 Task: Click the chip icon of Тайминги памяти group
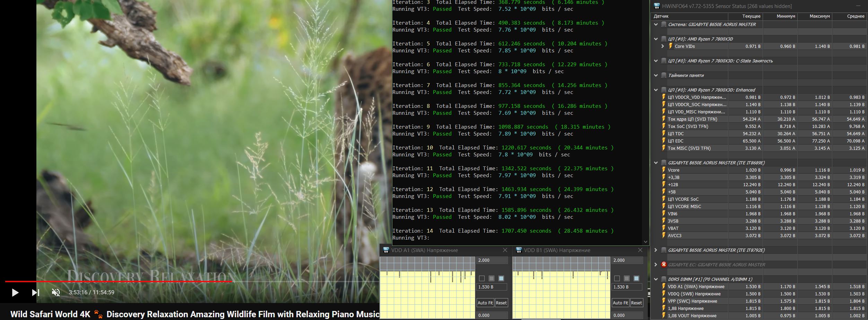point(664,75)
